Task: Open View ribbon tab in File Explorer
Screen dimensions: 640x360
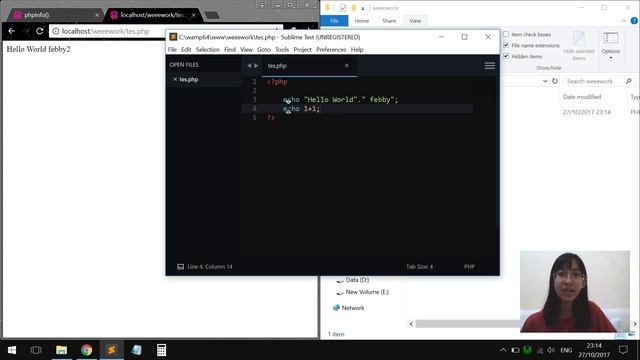Action: pyautogui.click(x=415, y=21)
